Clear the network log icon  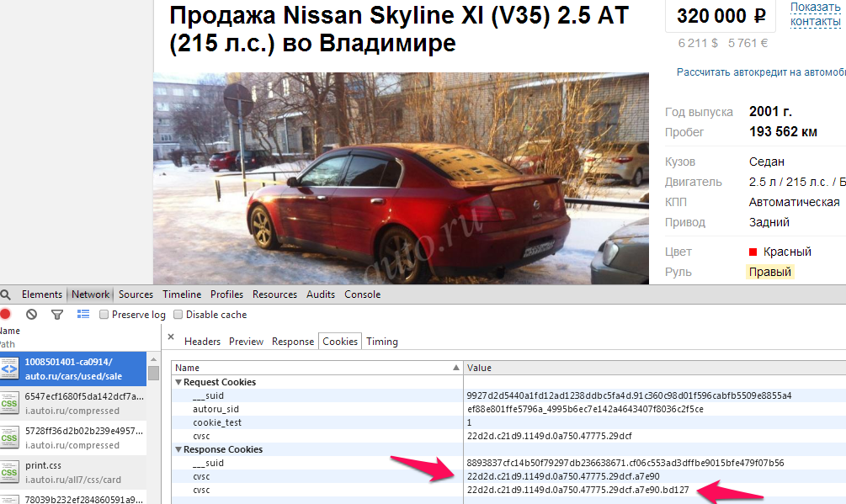coord(31,314)
